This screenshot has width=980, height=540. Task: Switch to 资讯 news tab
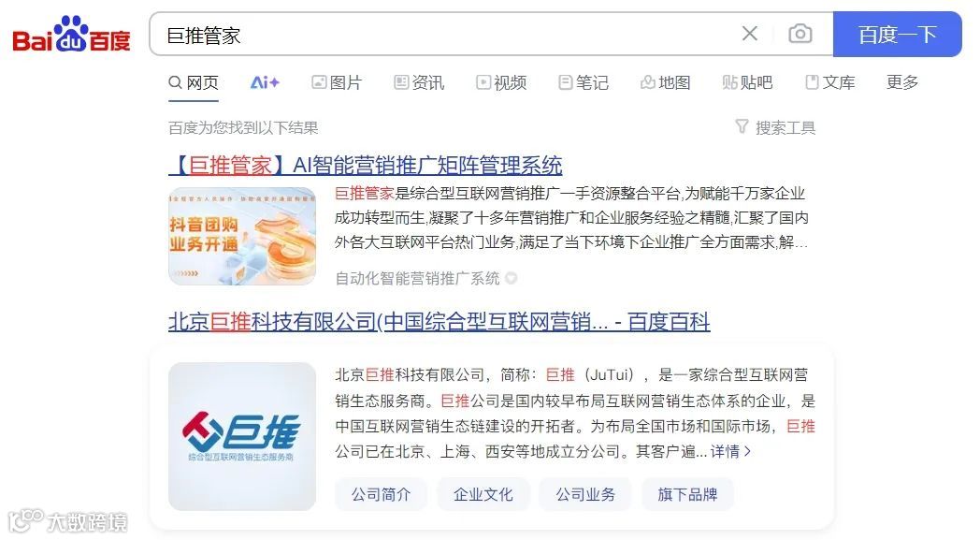point(419,82)
